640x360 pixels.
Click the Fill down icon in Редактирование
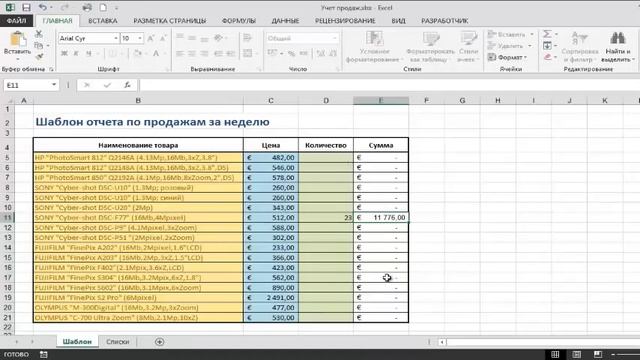point(547,46)
